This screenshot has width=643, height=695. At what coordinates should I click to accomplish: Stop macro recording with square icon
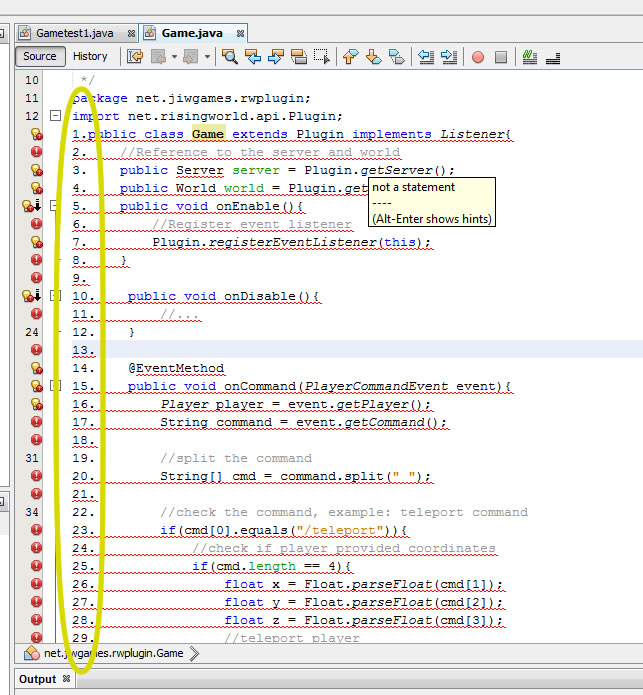[501, 57]
